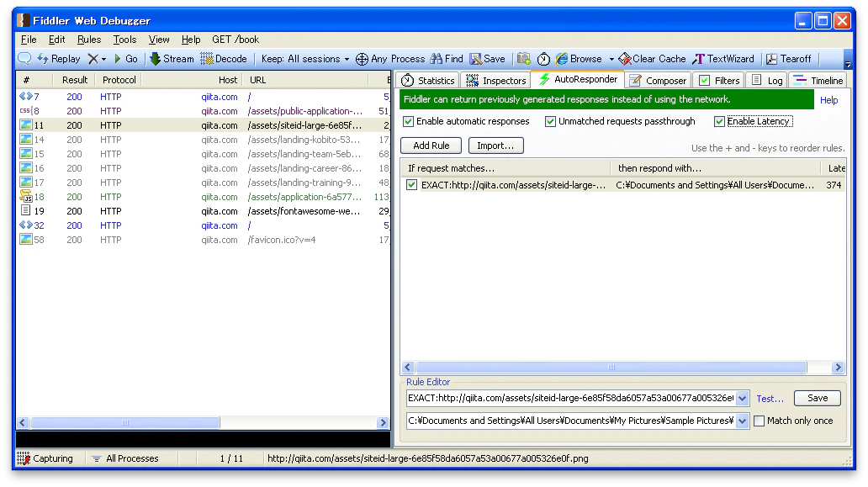Replay the selected session
868x487 pixels.
pos(59,59)
